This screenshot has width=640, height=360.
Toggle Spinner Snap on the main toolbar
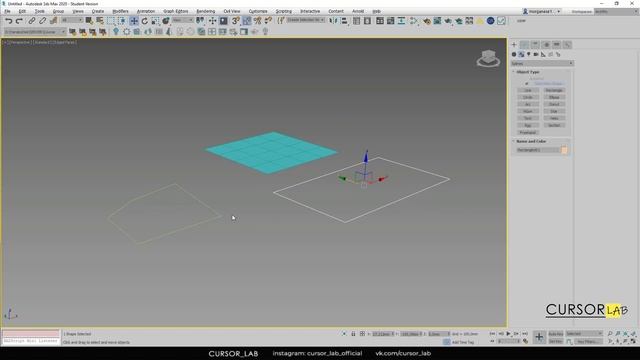[x=268, y=20]
